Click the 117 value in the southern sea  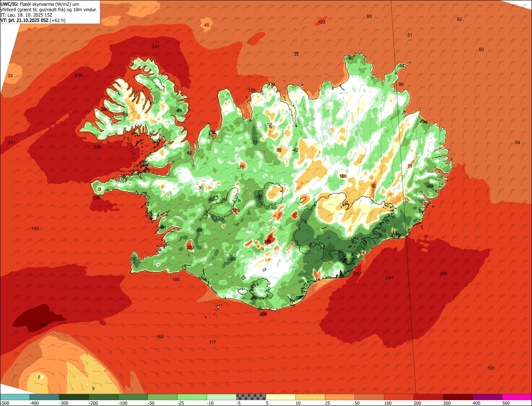212,342
